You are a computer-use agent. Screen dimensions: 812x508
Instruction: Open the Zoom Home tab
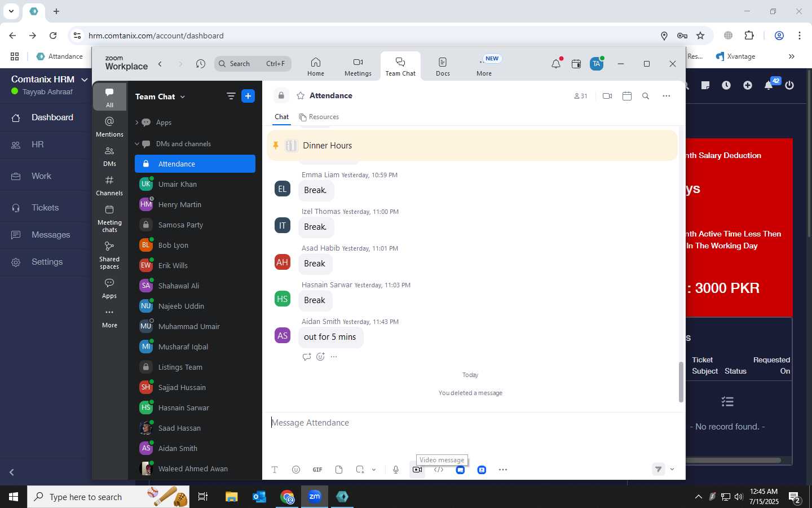pos(316,67)
